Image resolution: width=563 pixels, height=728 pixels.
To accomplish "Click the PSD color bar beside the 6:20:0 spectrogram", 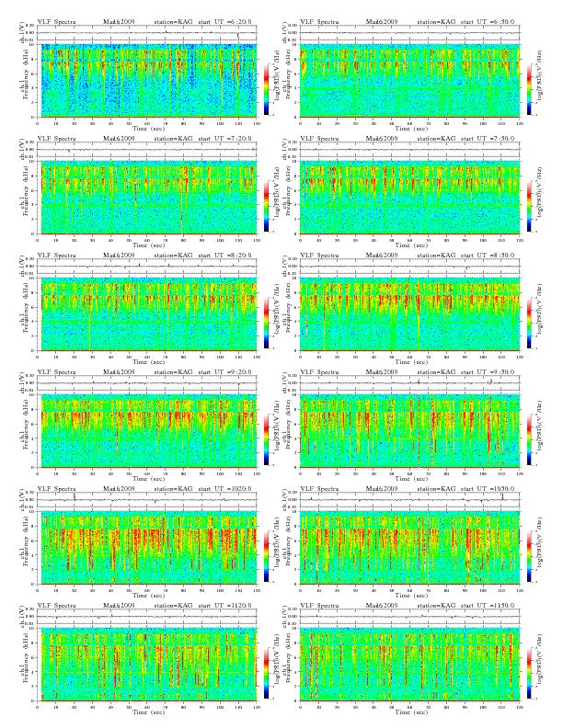I will click(266, 89).
